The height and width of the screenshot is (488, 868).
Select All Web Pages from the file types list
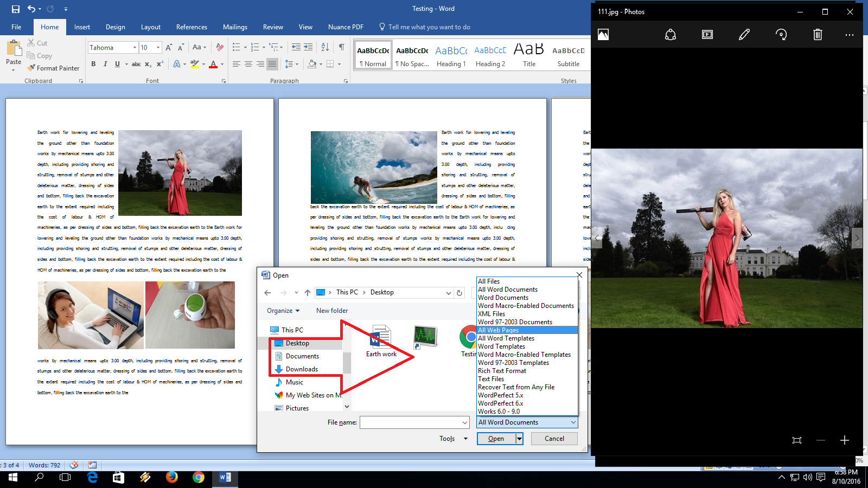point(498,330)
